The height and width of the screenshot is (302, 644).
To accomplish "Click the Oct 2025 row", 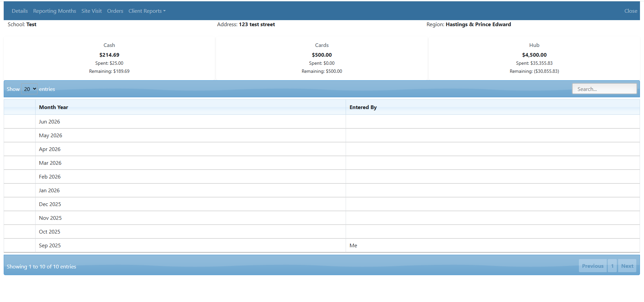I will (x=49, y=232).
